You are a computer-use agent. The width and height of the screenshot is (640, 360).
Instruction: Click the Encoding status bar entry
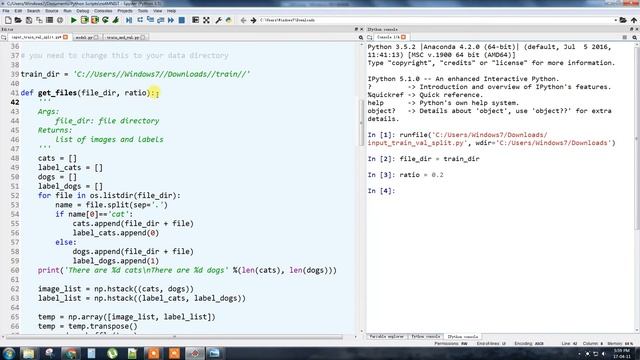(x=529, y=344)
